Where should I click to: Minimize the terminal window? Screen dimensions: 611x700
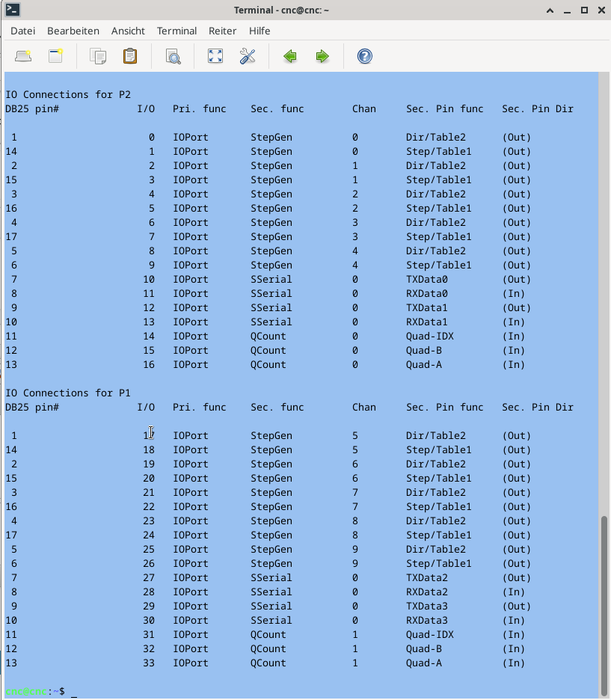[x=568, y=10]
